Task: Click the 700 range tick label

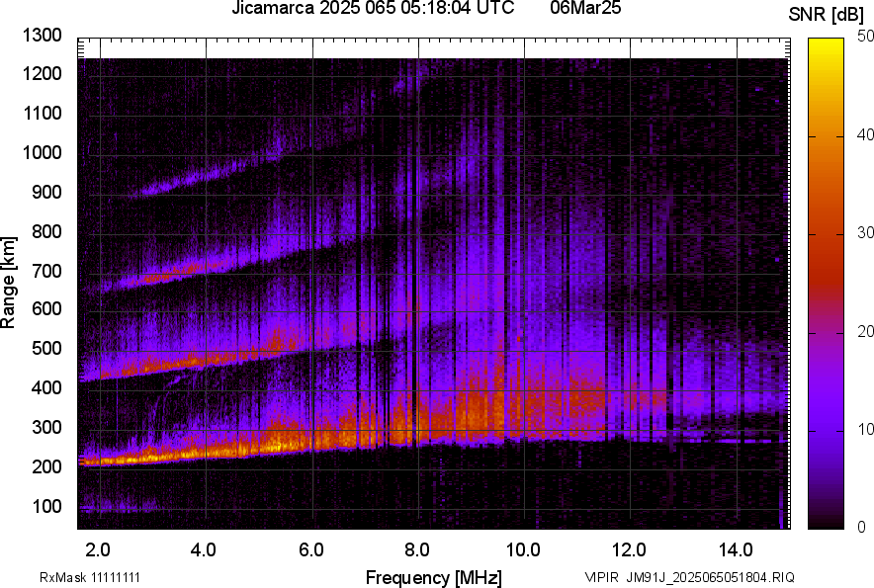Action: tap(48, 271)
